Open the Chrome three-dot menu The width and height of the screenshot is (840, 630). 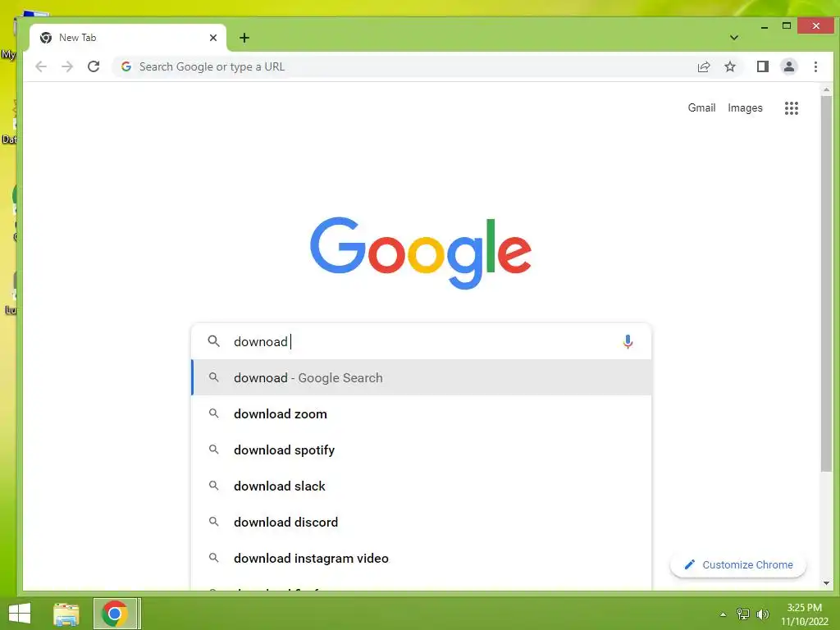pyautogui.click(x=815, y=66)
